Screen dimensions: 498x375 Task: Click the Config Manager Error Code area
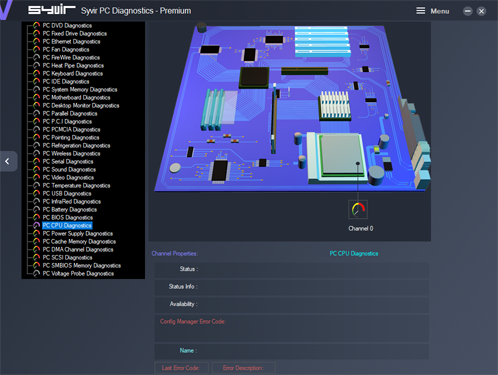[291, 329]
